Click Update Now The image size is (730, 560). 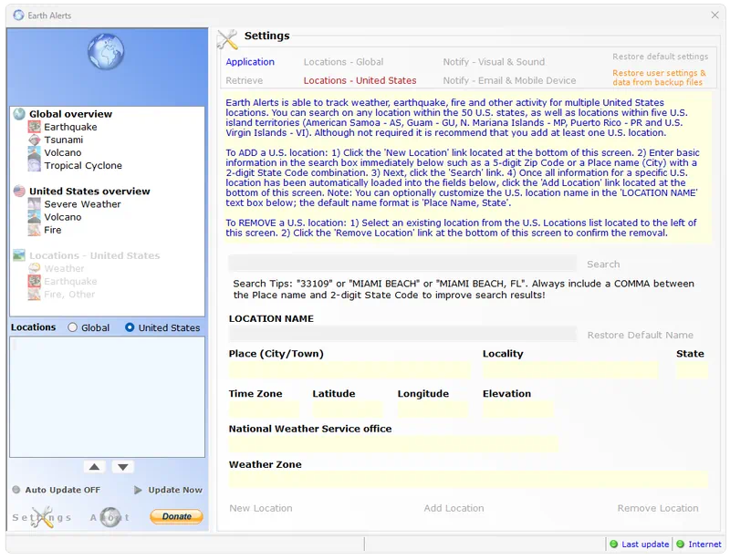(x=169, y=490)
